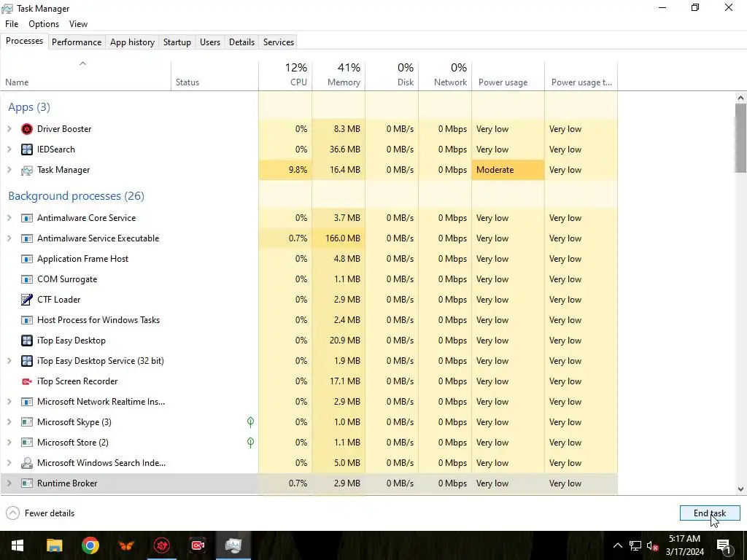Click the COM Surrogate icon

coord(27,279)
